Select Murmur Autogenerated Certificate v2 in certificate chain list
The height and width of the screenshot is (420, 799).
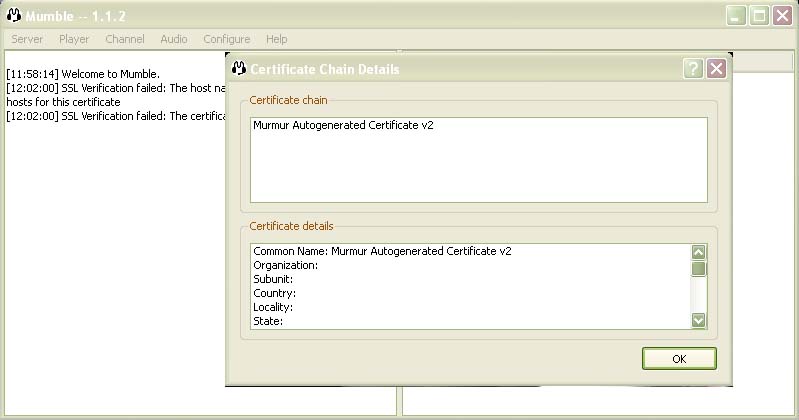pyautogui.click(x=343, y=125)
